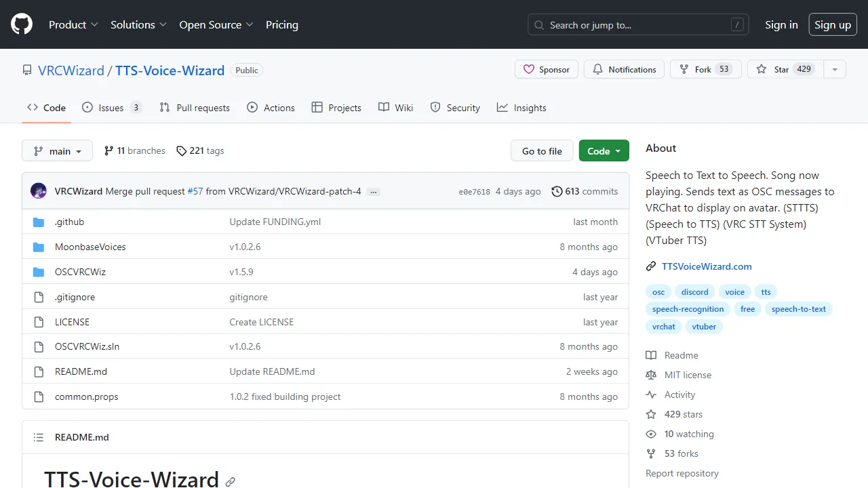
Task: Switch to the Actions tab
Action: pos(271,108)
